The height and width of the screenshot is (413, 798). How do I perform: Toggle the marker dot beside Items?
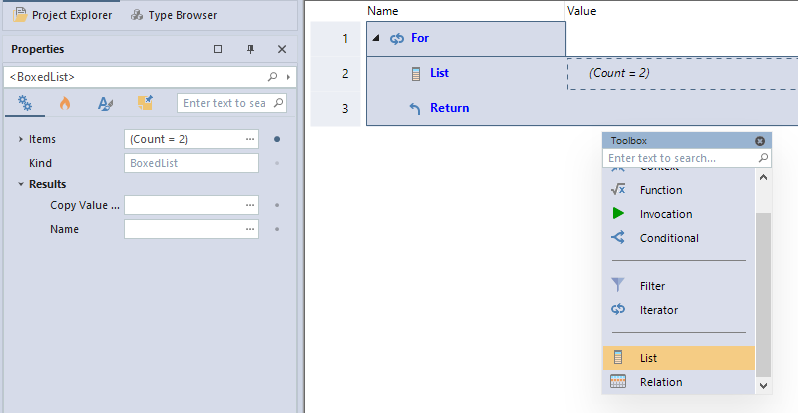point(277,139)
